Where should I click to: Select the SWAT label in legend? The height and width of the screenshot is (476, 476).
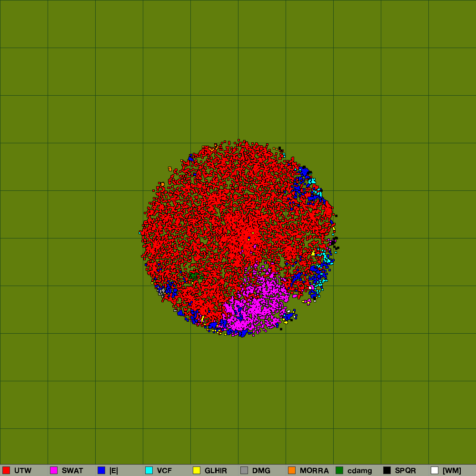pyautogui.click(x=72, y=471)
